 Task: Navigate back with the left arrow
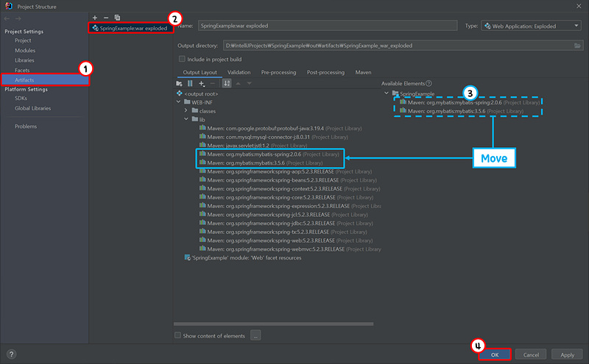7,18
